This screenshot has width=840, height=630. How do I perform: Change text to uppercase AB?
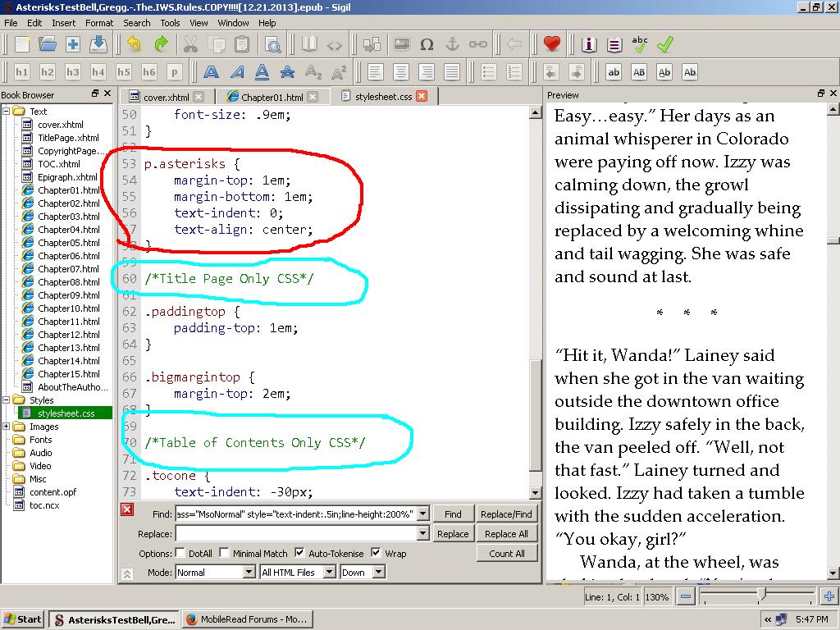pos(639,72)
